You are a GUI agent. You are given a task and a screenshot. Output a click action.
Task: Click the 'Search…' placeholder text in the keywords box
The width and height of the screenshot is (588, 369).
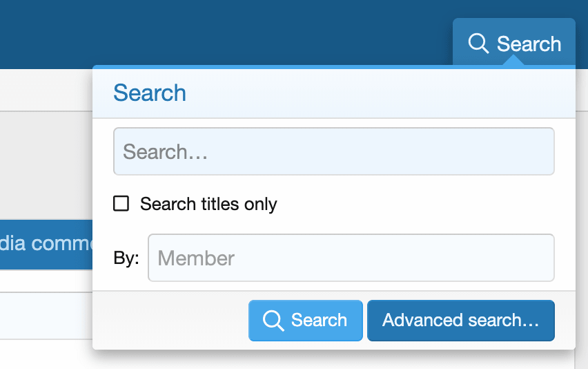166,152
